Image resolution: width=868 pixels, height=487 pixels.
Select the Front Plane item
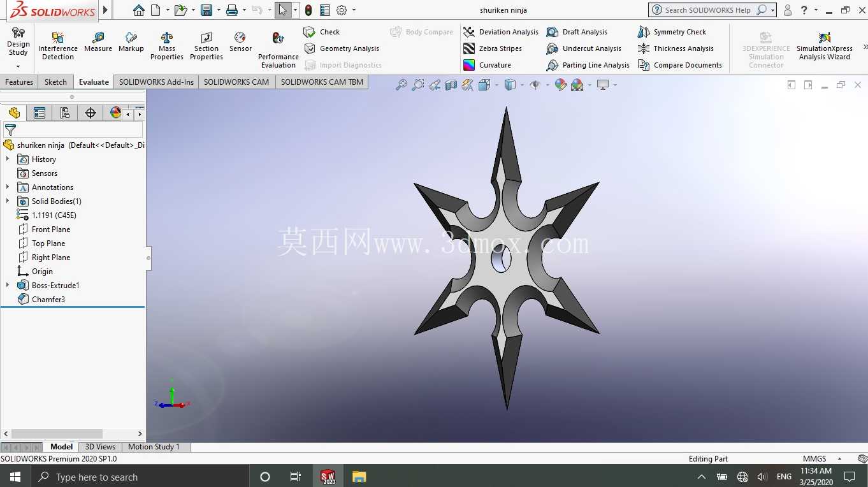[x=44, y=229]
